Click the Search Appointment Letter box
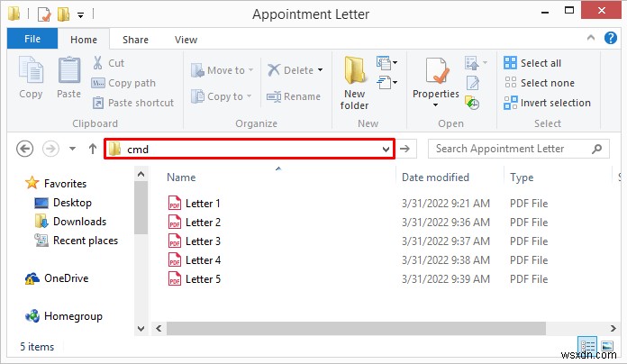This screenshot has width=627, height=364. tap(518, 149)
